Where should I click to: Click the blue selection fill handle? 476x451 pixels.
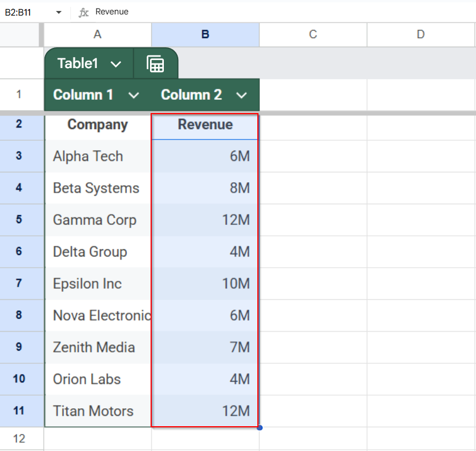pyautogui.click(x=260, y=427)
